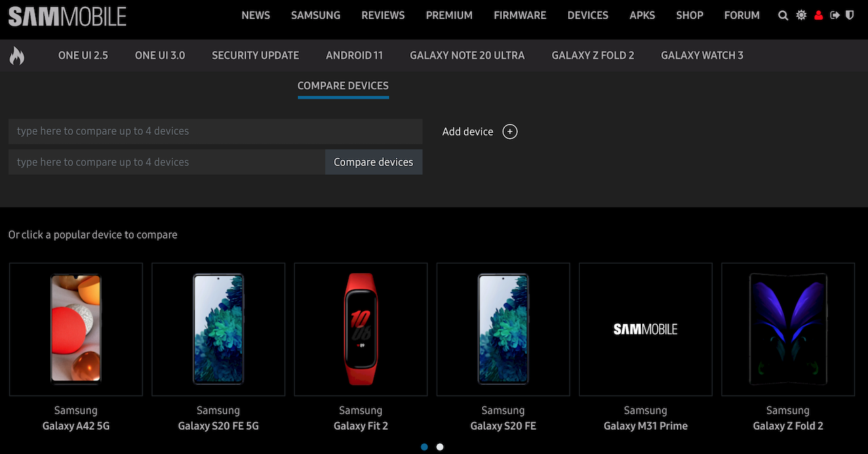This screenshot has height=454, width=868.
Task: Click the shield icon in the header
Action: point(850,15)
